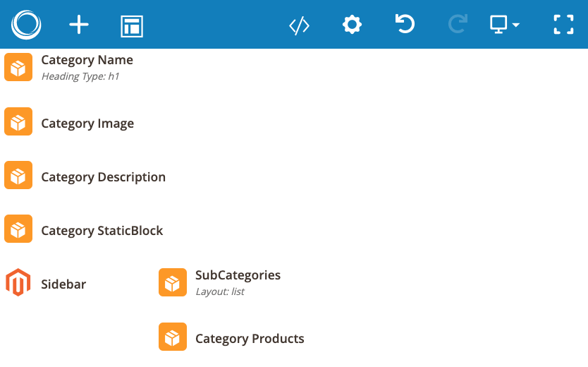Open settings with the gear icon

click(352, 25)
